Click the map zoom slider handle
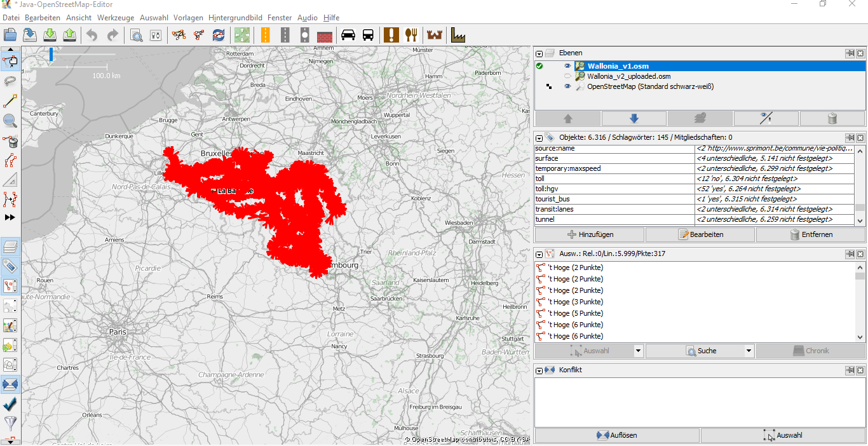The image size is (868, 446). [51, 55]
